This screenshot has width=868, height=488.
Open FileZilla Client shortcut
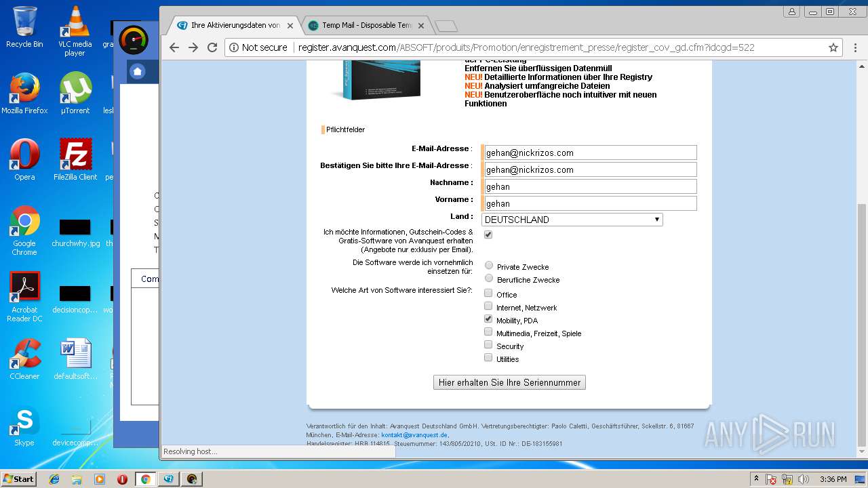coord(75,160)
